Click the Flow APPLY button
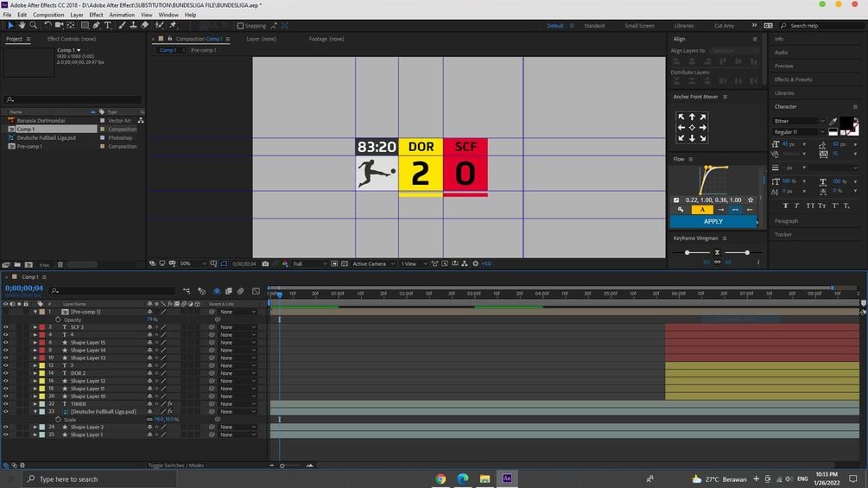The width and height of the screenshot is (868, 488). 713,221
